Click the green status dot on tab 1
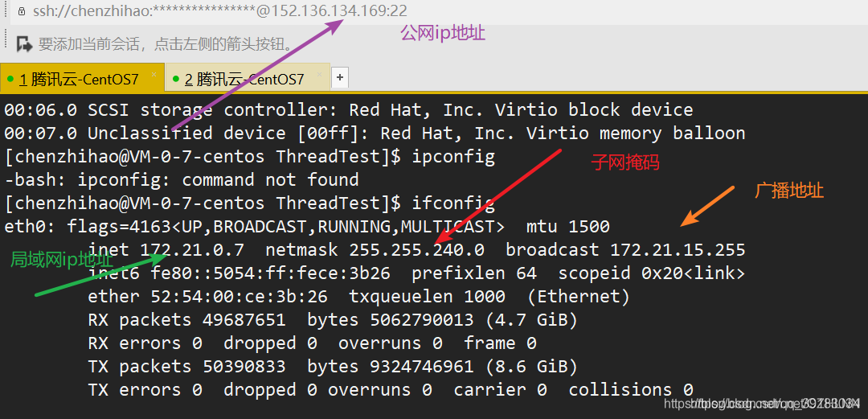This screenshot has width=868, height=419. click(10, 79)
